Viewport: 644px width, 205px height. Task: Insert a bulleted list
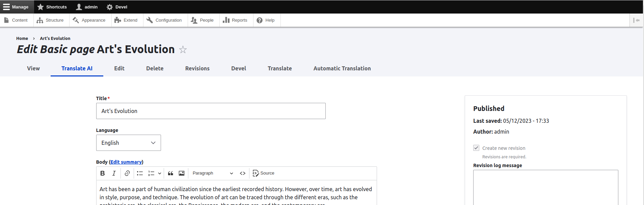coord(140,173)
